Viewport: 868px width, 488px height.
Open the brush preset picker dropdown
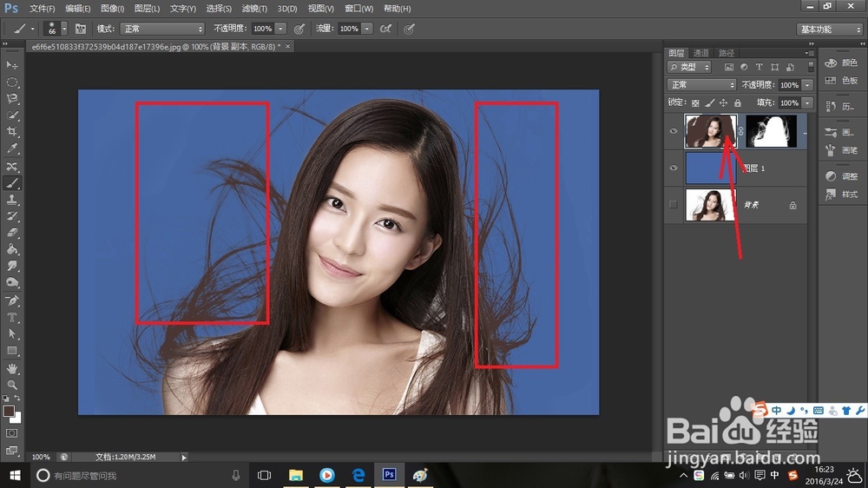pyautogui.click(x=63, y=29)
